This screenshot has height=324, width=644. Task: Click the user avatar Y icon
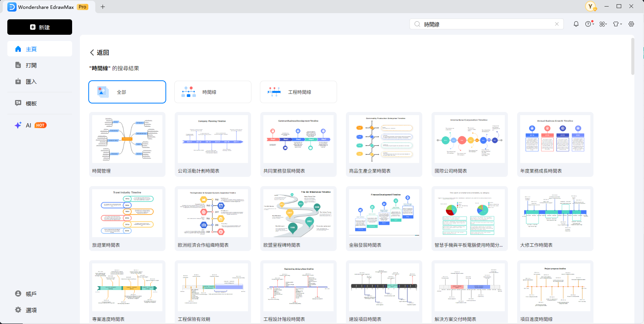pyautogui.click(x=590, y=6)
